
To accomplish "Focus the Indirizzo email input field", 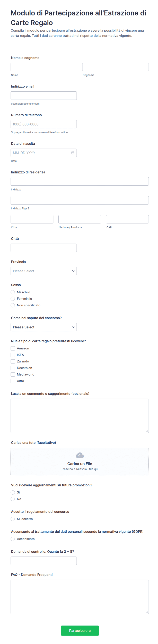I will click(43, 95).
